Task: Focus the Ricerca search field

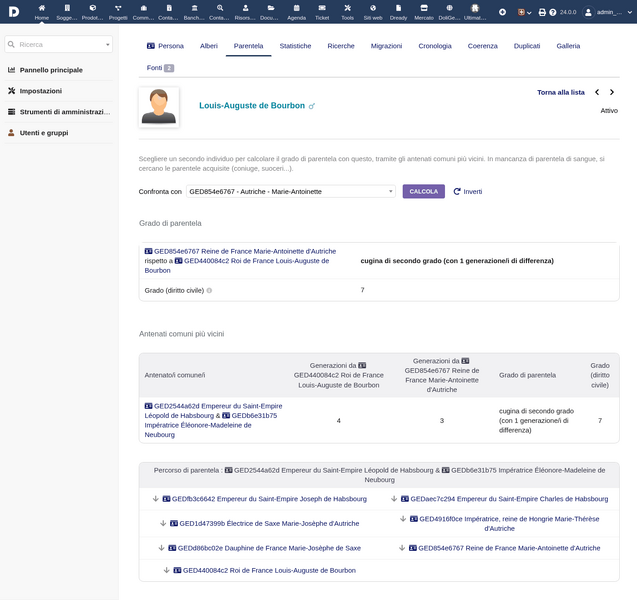Action: 59,44
